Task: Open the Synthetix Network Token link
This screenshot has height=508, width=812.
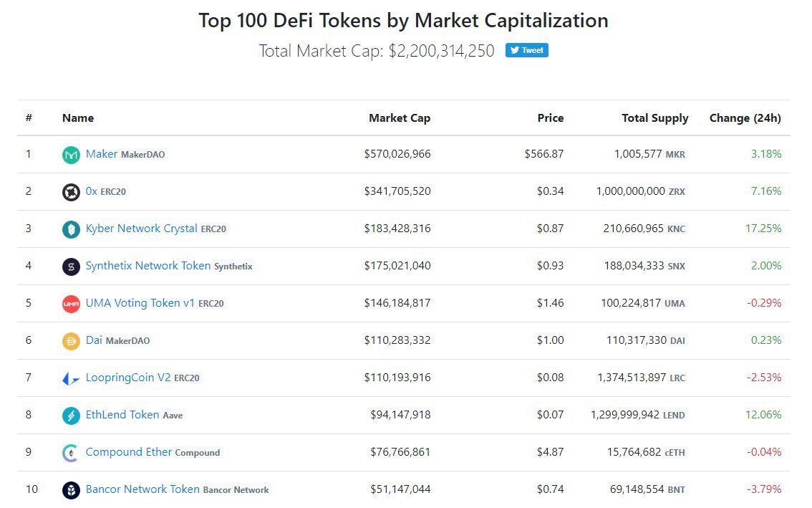Action: (148, 266)
